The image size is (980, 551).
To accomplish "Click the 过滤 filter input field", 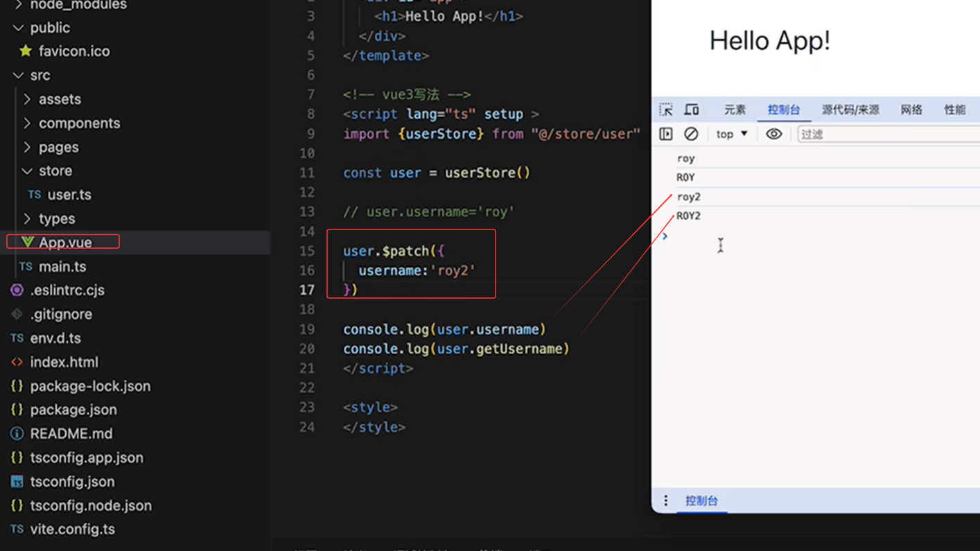I will [x=888, y=134].
